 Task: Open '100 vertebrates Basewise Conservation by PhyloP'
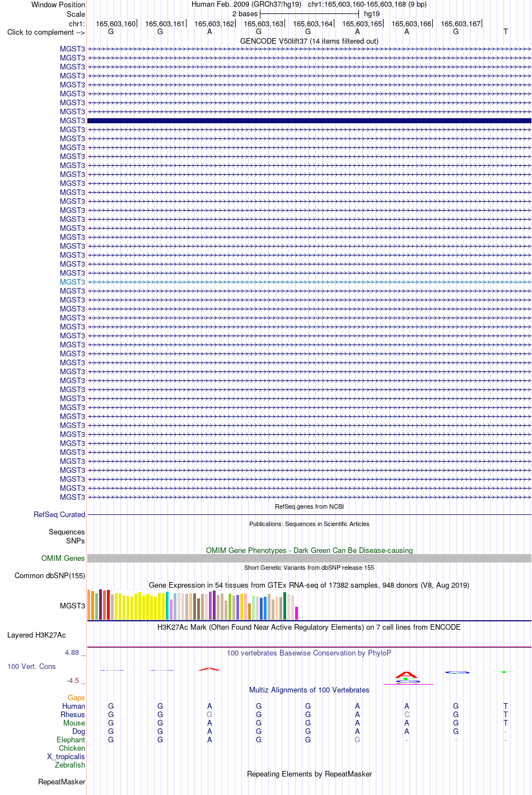click(x=309, y=653)
